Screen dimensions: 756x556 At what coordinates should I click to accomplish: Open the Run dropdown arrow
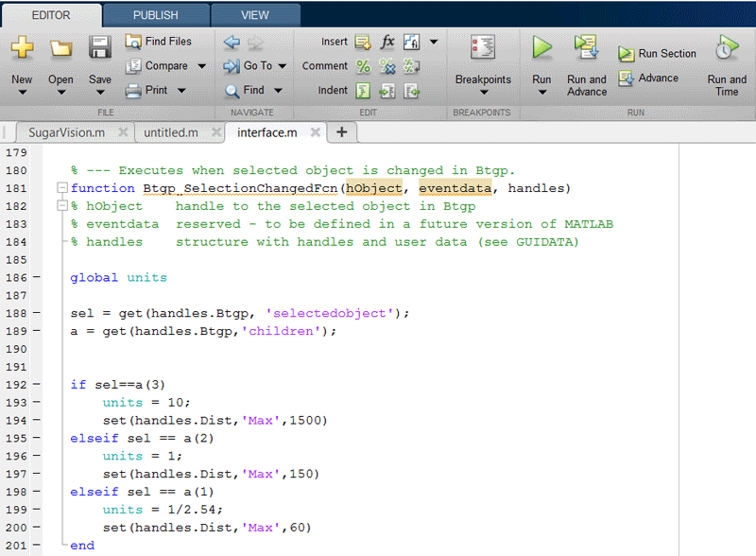(541, 92)
